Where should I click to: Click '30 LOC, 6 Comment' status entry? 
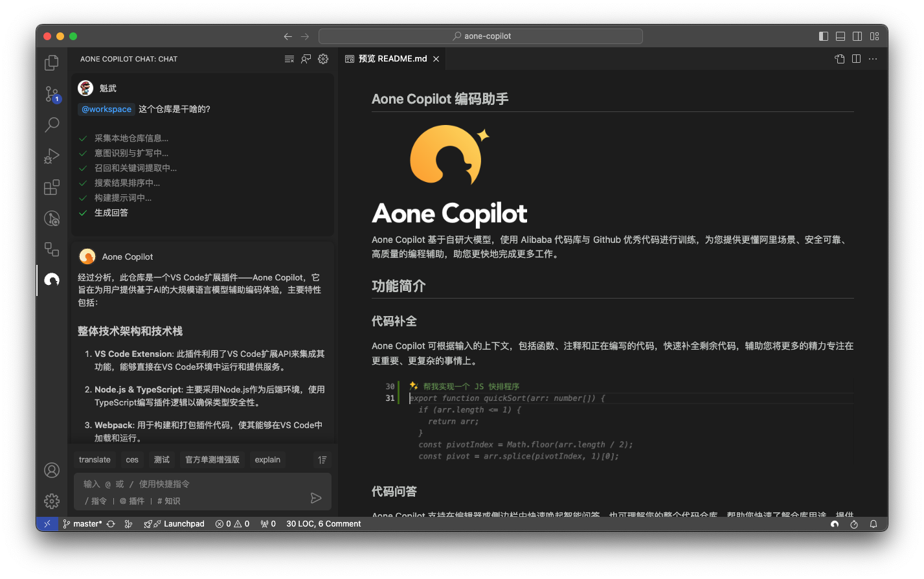[x=324, y=524]
